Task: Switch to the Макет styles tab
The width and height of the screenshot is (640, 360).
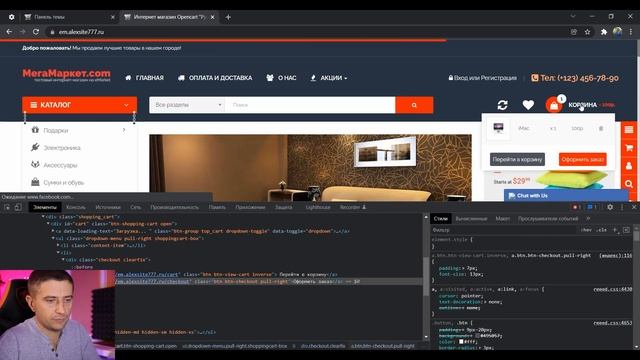Action: point(502,219)
